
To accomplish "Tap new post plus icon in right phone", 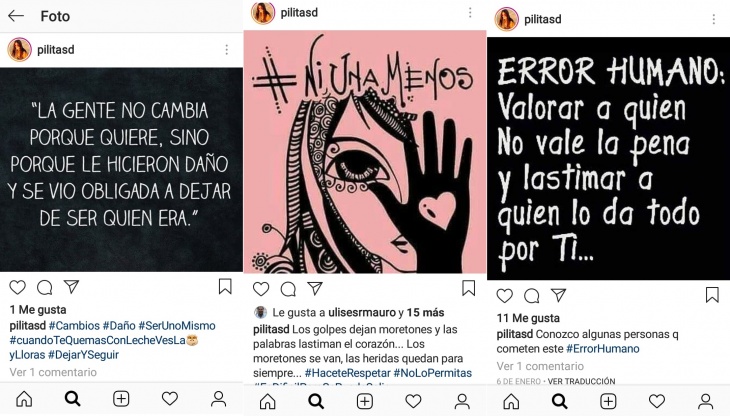I will 608,401.
